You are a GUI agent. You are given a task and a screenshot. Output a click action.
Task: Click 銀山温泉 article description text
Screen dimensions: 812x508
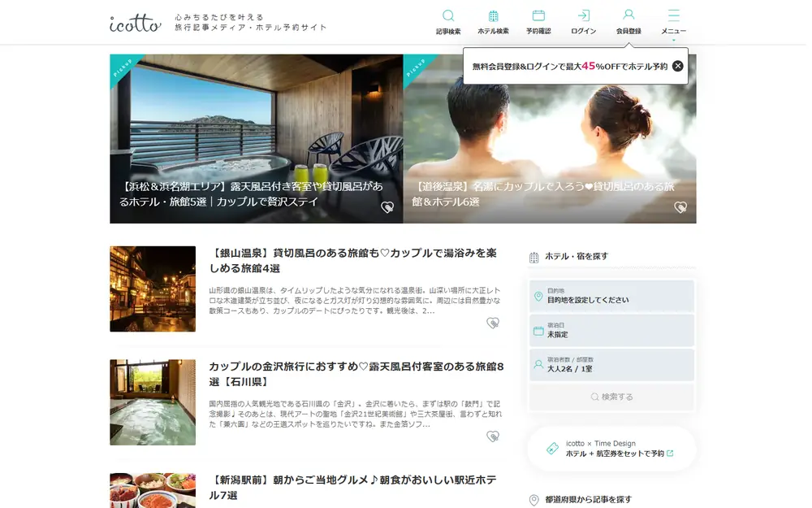[356, 301]
